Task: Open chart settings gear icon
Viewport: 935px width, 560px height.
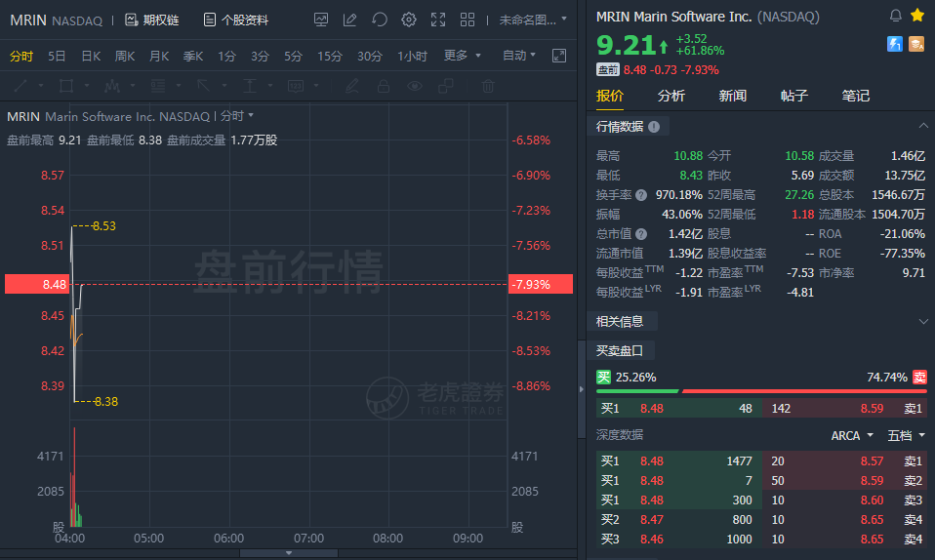Action: point(409,20)
